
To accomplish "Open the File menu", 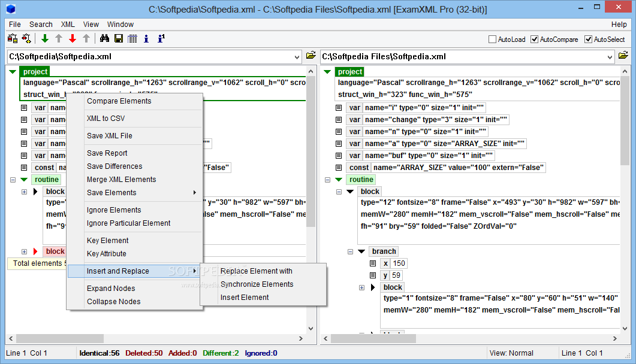I will (x=15, y=25).
